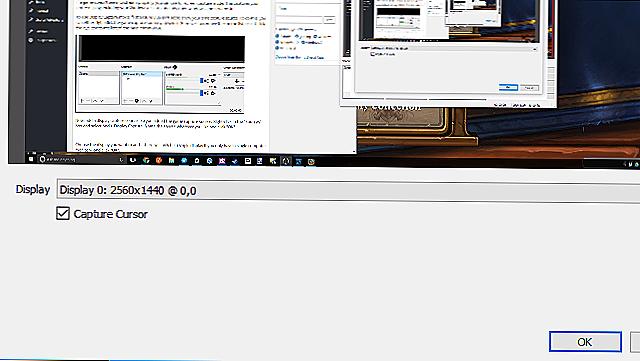640x361 pixels.
Task: Toggle the small checkbox in the nested properties window
Action: 372,54
